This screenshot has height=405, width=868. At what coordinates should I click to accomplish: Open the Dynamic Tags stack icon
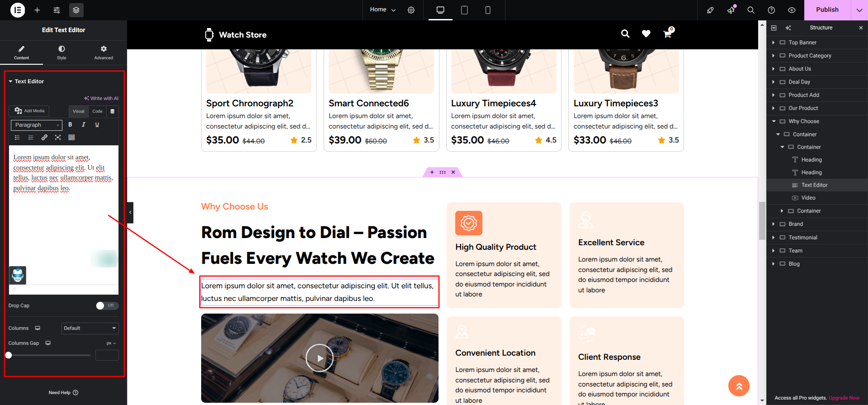pyautogui.click(x=113, y=111)
